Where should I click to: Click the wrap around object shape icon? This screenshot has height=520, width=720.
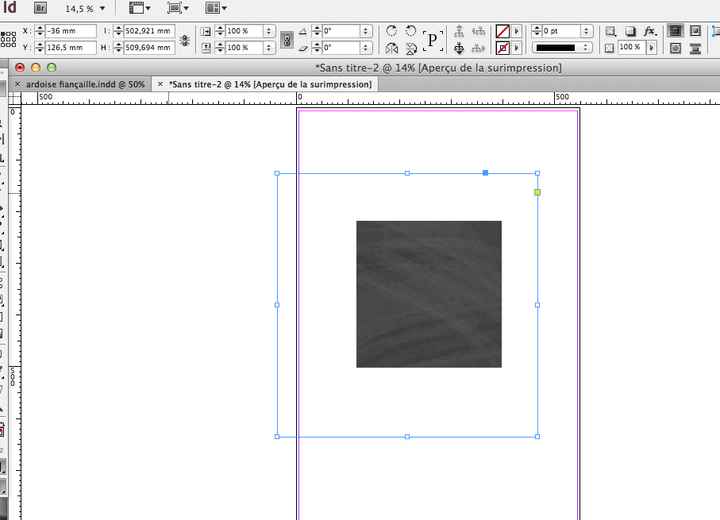point(675,48)
